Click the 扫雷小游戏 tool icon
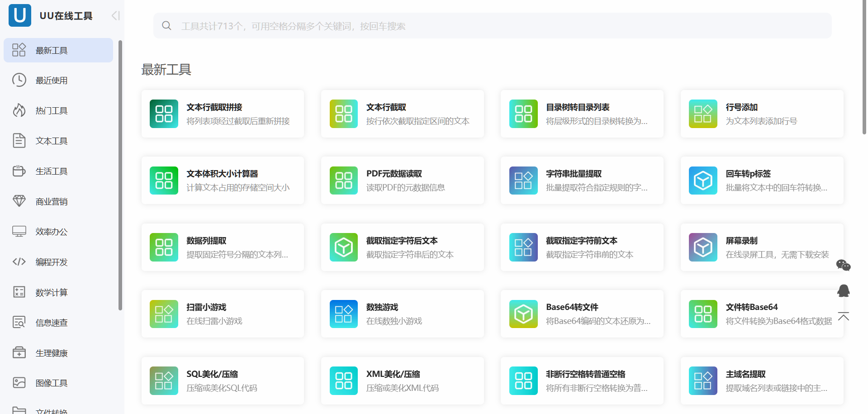868x414 pixels. coord(164,314)
